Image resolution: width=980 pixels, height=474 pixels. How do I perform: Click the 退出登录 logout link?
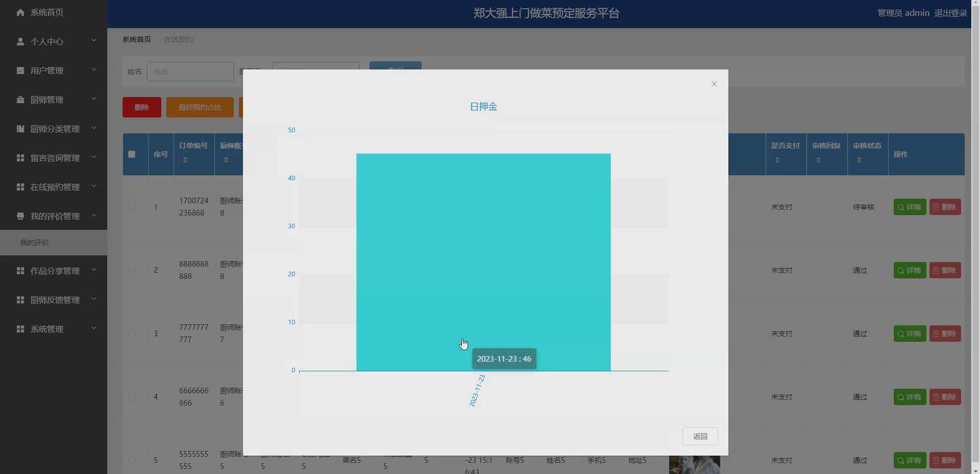(x=951, y=13)
